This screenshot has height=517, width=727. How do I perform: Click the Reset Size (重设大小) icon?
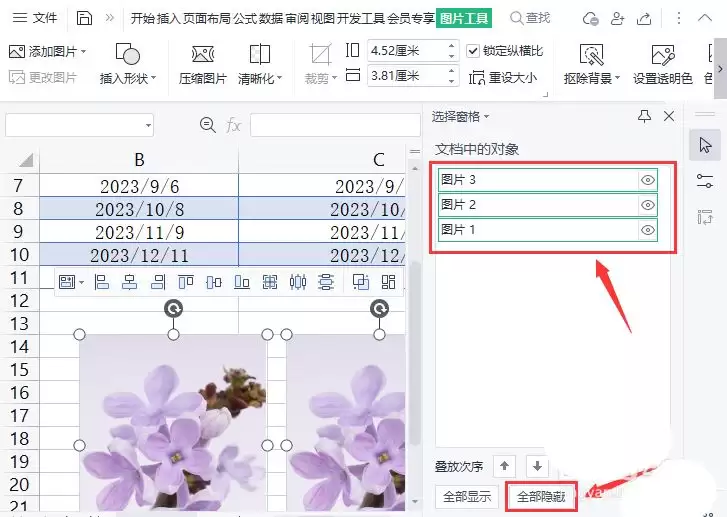point(477,77)
